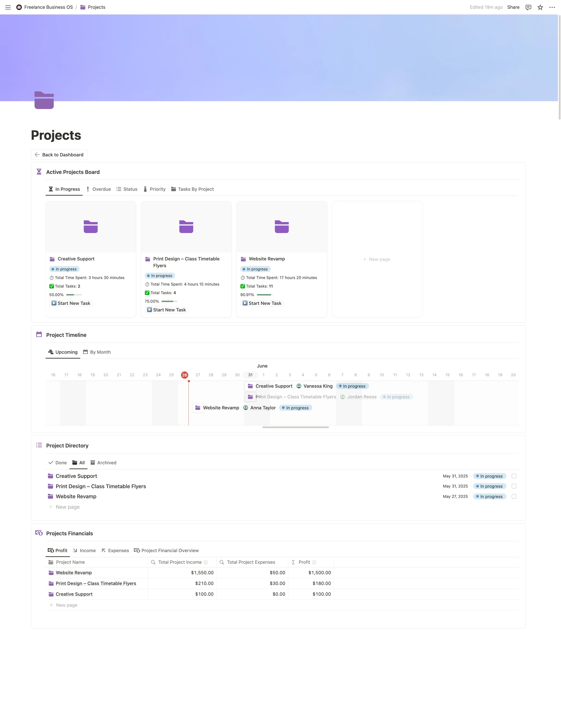
Task: Switch timeline to By Month view
Action: pos(97,352)
